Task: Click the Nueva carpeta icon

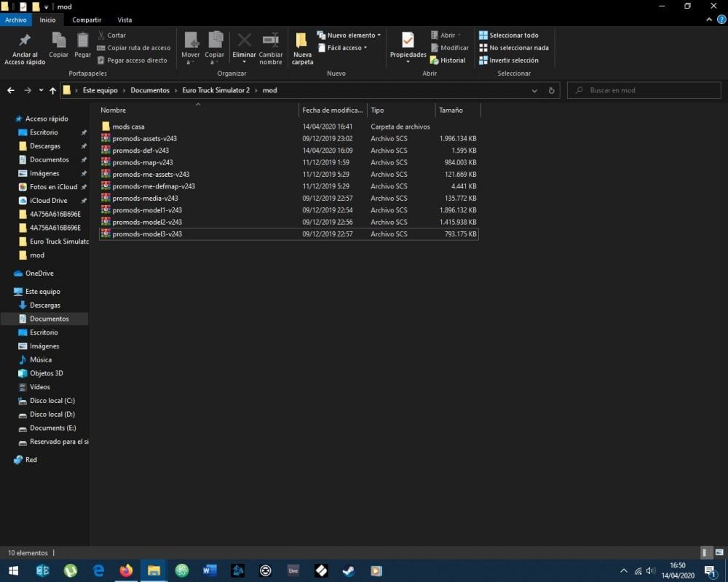Action: click(302, 41)
